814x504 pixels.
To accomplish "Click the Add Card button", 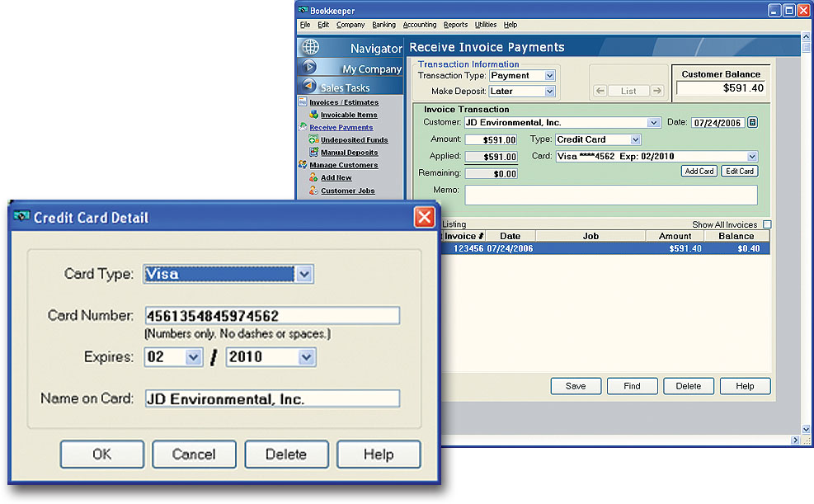I will coord(699,172).
